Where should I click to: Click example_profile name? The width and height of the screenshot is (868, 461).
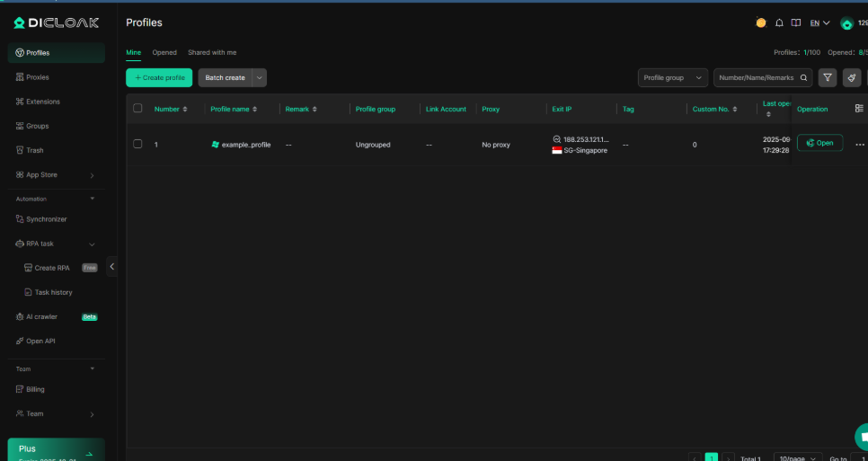(246, 145)
